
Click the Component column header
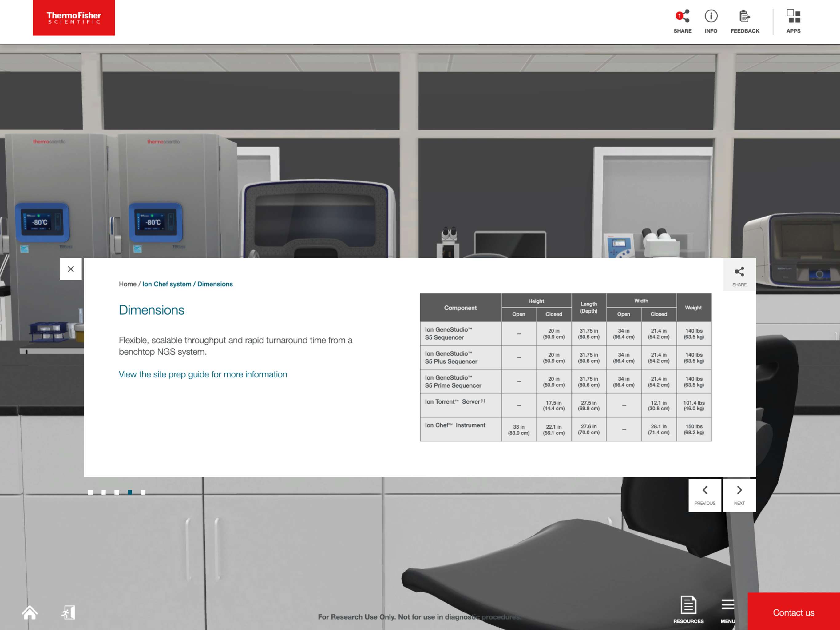coord(460,308)
